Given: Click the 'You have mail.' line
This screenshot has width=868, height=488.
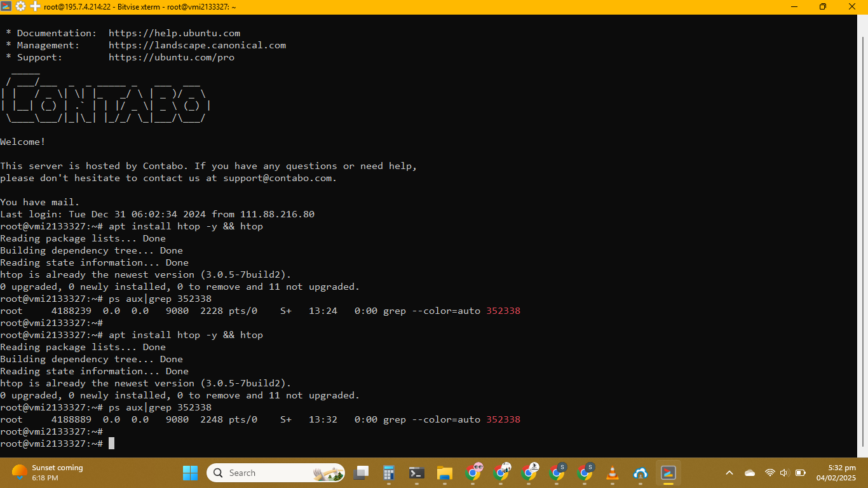Looking at the screenshot, I should [x=40, y=202].
